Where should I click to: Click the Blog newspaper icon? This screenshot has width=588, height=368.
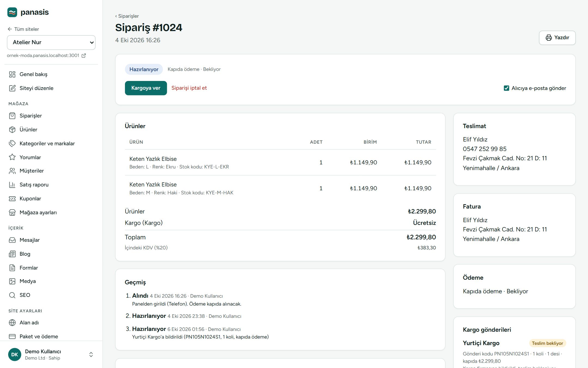pos(12,254)
